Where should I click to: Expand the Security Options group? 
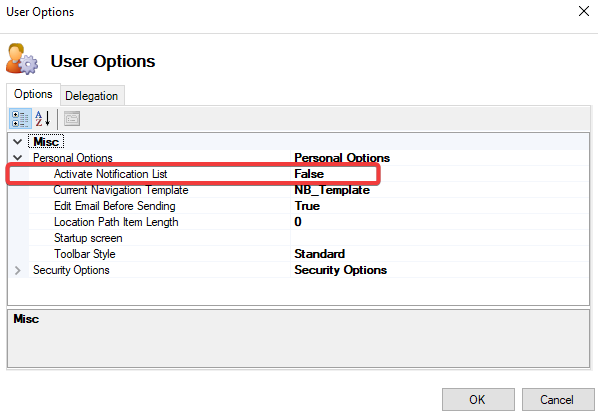pyautogui.click(x=17, y=270)
